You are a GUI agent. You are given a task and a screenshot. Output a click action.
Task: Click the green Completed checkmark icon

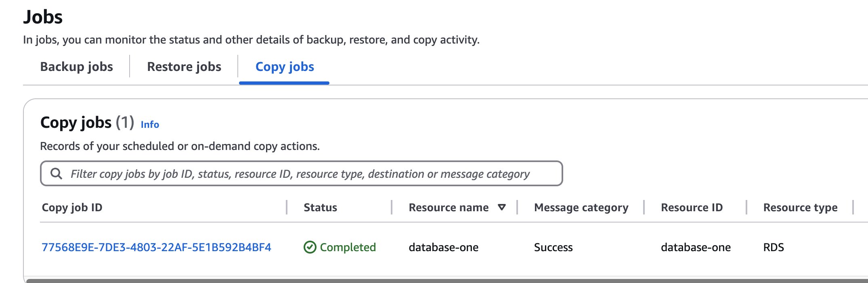tap(310, 247)
